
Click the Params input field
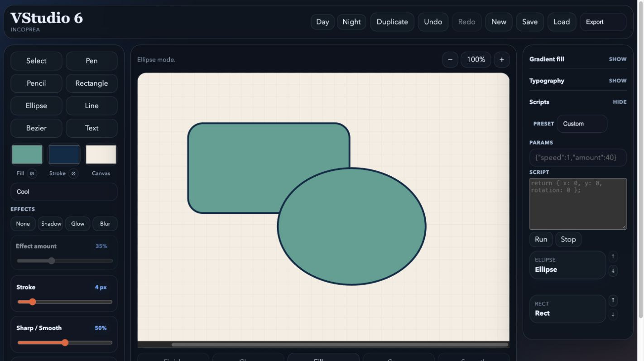point(578,158)
